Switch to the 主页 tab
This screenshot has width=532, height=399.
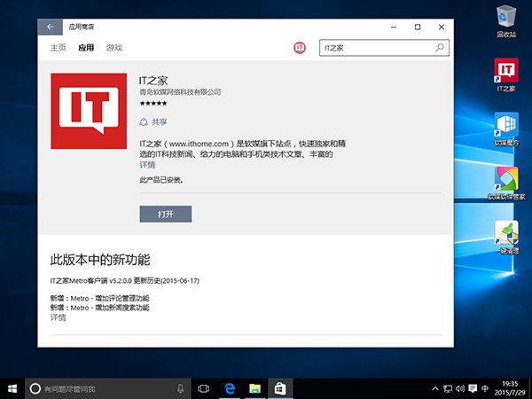58,48
